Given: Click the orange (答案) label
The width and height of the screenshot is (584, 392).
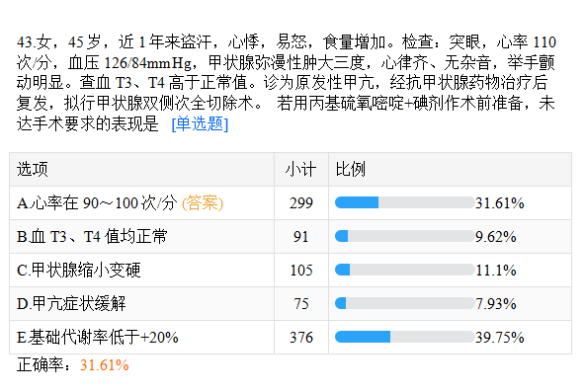Looking at the screenshot, I should 203,203.
